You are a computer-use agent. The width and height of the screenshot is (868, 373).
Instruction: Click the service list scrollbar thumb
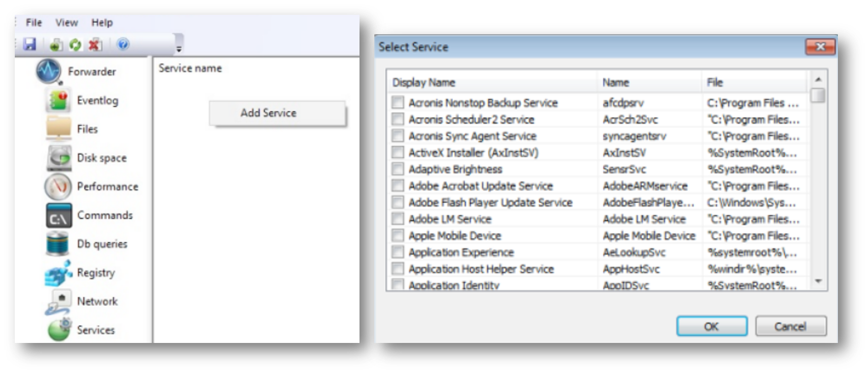point(818,95)
